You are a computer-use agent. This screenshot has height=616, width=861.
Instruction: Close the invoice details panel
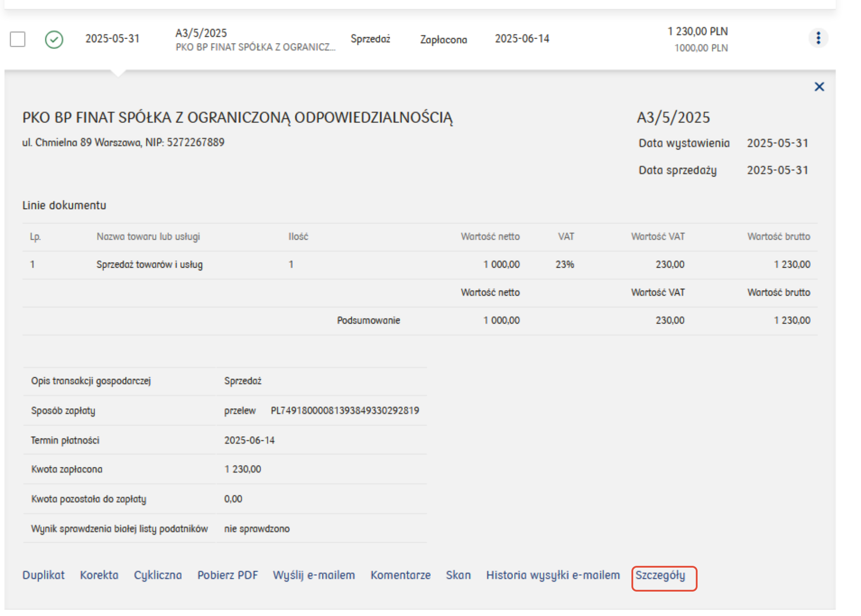tap(819, 87)
